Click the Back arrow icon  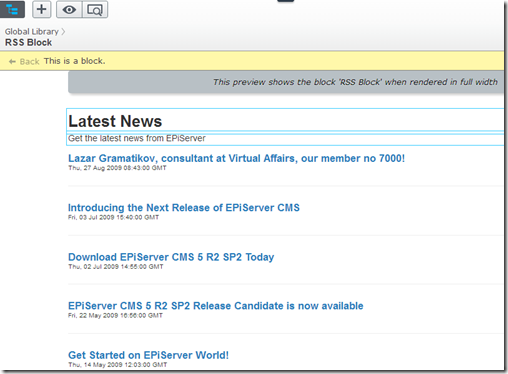click(12, 61)
